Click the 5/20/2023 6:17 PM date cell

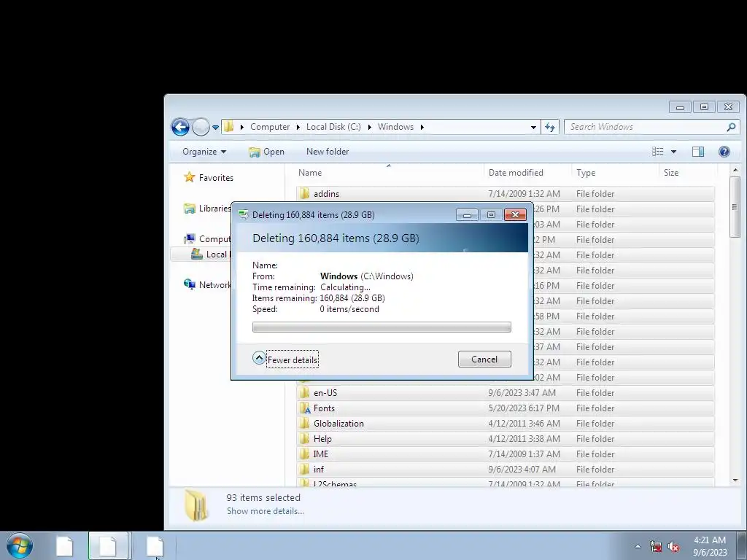click(x=524, y=408)
